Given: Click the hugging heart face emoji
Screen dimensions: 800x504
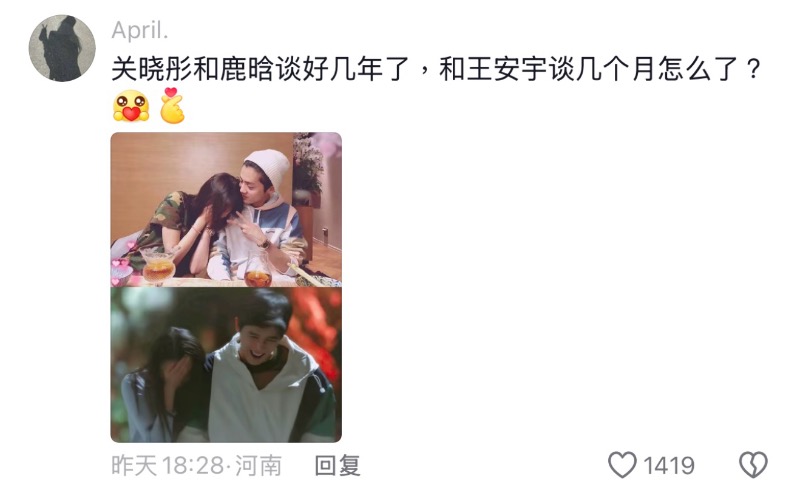Looking at the screenshot, I should (x=131, y=106).
